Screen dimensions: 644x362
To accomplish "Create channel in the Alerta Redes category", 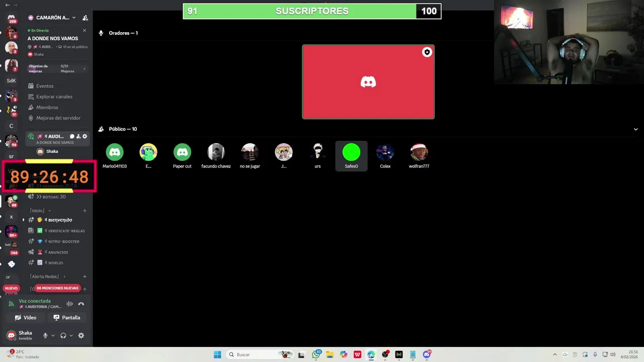I will (x=85, y=277).
